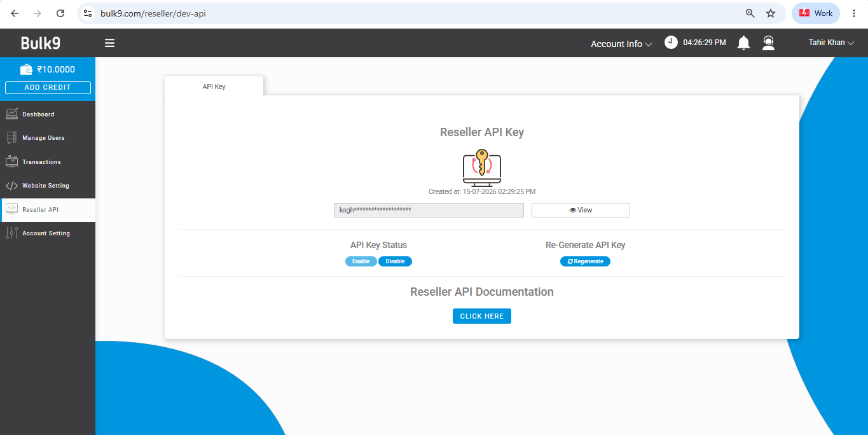Screen dimensions: 868x435
Task: Select Reseller API in sidebar
Action: coord(48,209)
